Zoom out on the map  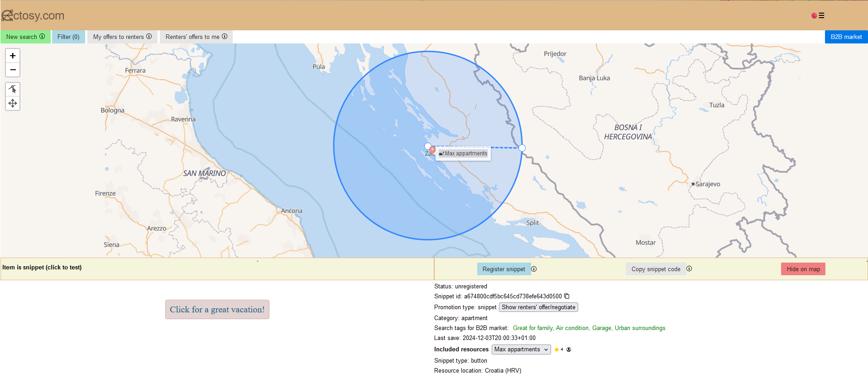(x=13, y=70)
